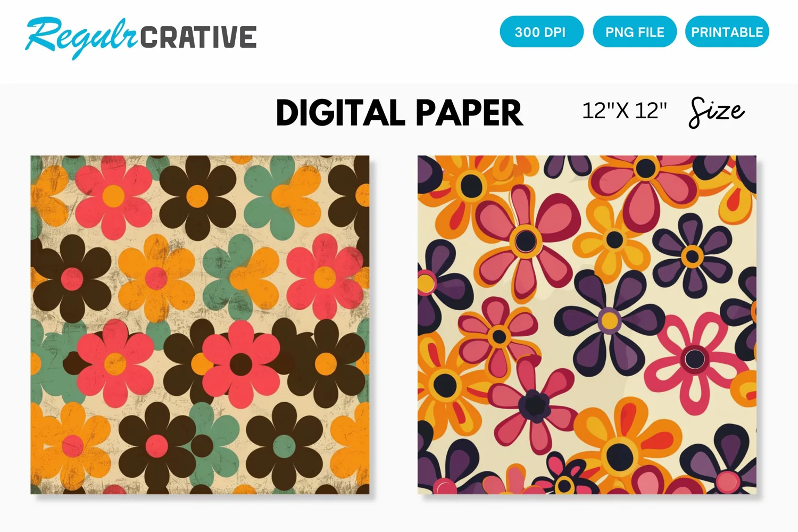Click the CRATIVE gray wordmark
This screenshot has height=532, width=798.
tap(198, 37)
